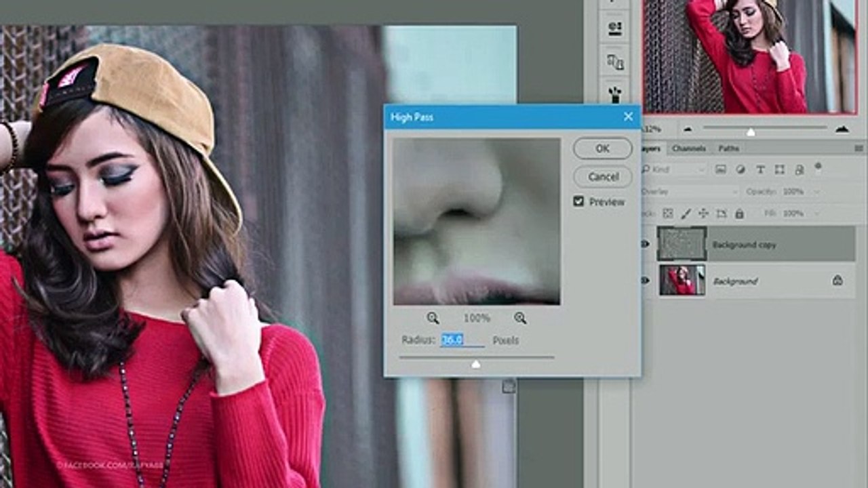868x488 pixels.
Task: Click the Radius input field
Action: [462, 340]
